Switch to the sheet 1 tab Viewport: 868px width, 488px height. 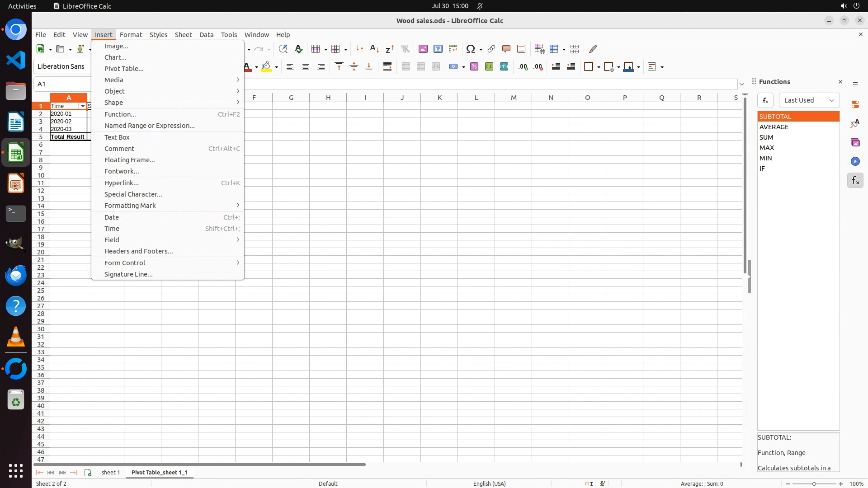(111, 472)
